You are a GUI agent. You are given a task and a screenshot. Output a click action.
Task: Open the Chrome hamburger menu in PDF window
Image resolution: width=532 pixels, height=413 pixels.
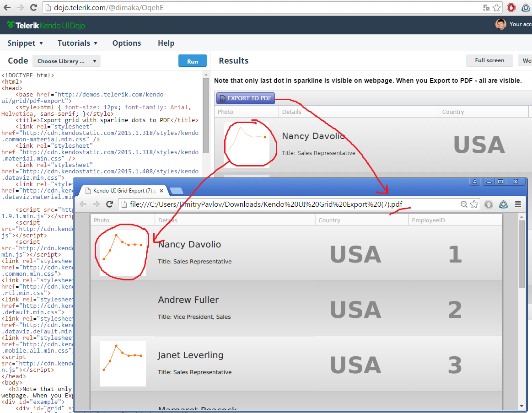[518, 204]
